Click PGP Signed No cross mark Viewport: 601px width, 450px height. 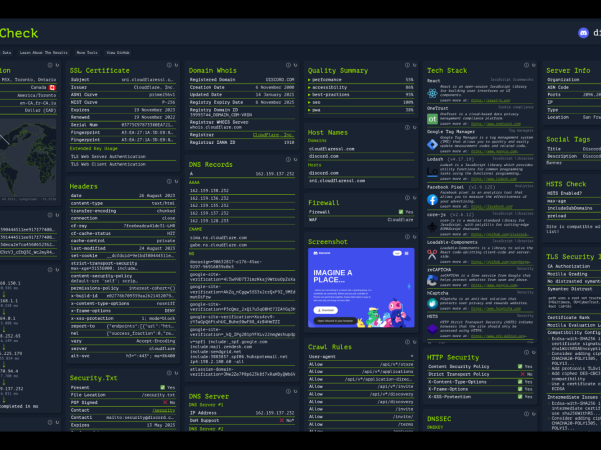pos(165,402)
